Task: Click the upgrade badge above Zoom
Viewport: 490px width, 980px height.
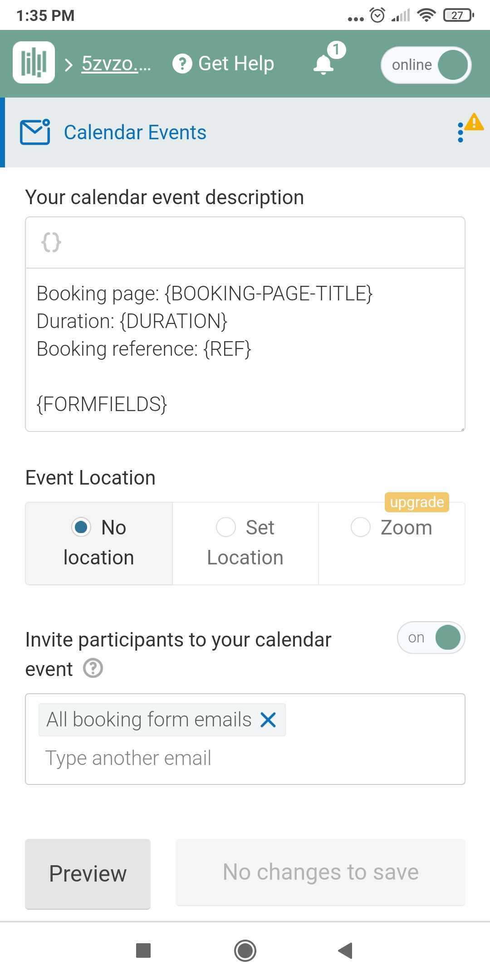Action: (x=417, y=502)
